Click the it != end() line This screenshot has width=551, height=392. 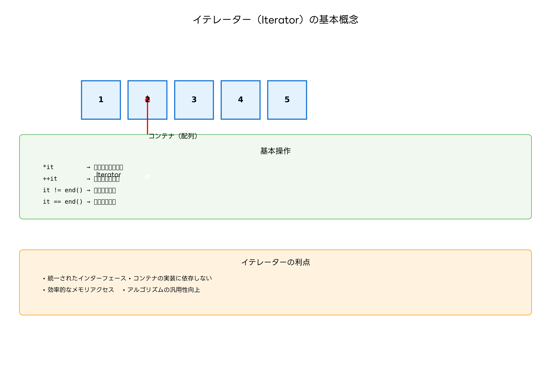(79, 190)
